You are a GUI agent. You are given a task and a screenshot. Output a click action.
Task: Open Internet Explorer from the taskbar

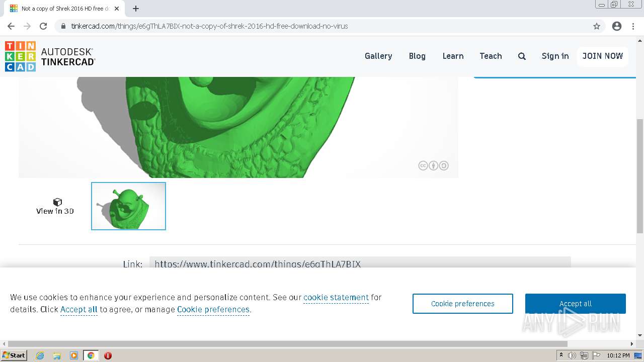click(40, 355)
